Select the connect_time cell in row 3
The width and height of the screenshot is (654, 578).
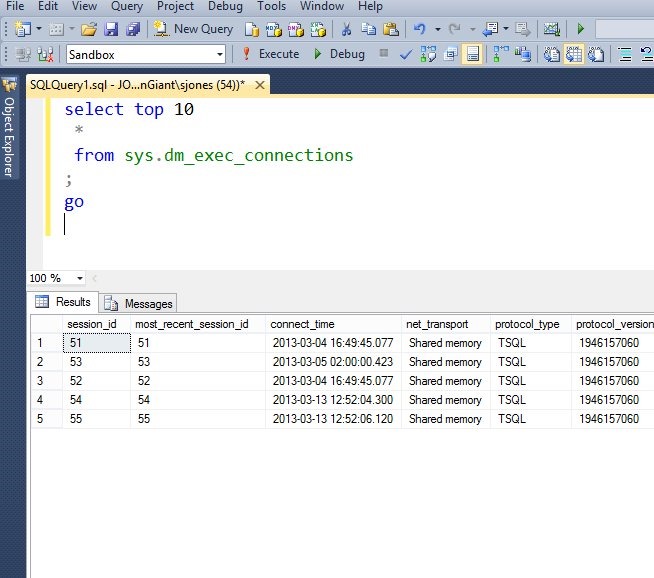334,381
